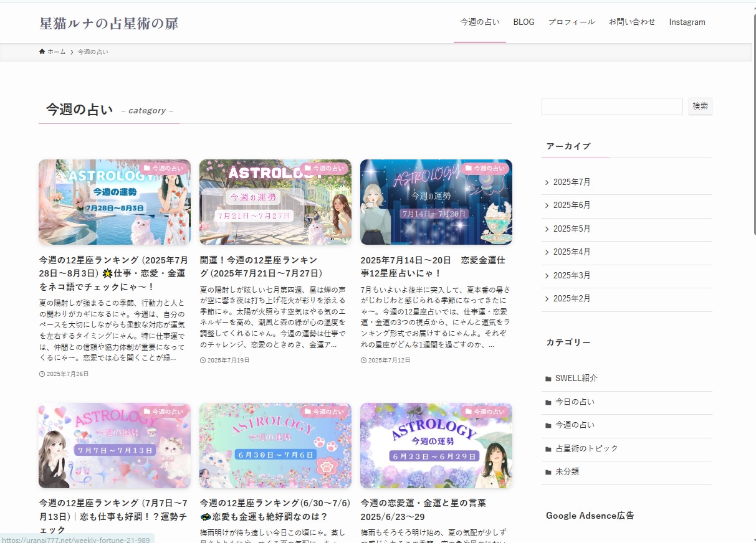756x543 pixels.
Task: Open the 7月21日〜7月27日 article thumbnail
Action: (275, 202)
